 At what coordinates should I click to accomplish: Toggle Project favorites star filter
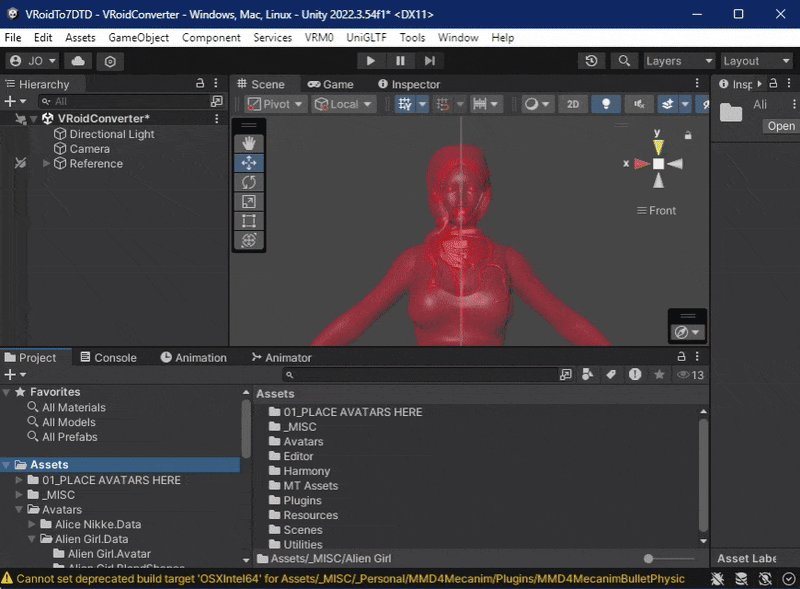[659, 375]
